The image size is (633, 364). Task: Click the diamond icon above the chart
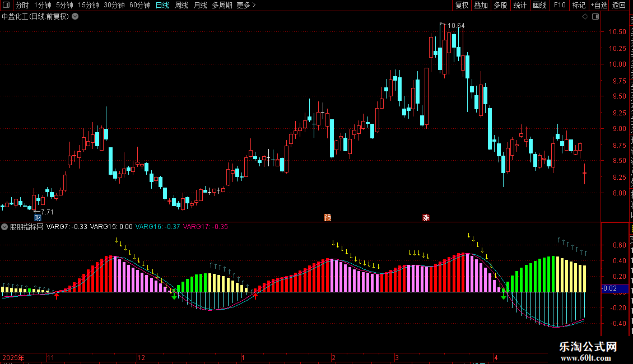pos(585,17)
